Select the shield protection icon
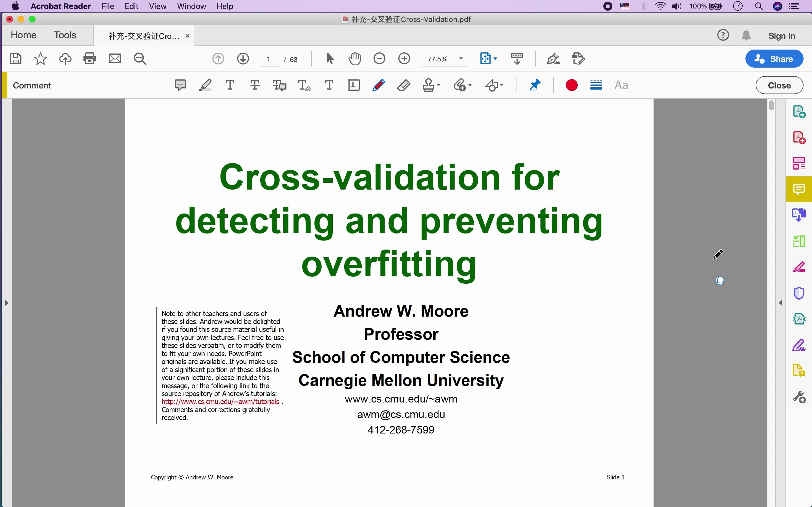The width and height of the screenshot is (812, 507). pos(797,293)
